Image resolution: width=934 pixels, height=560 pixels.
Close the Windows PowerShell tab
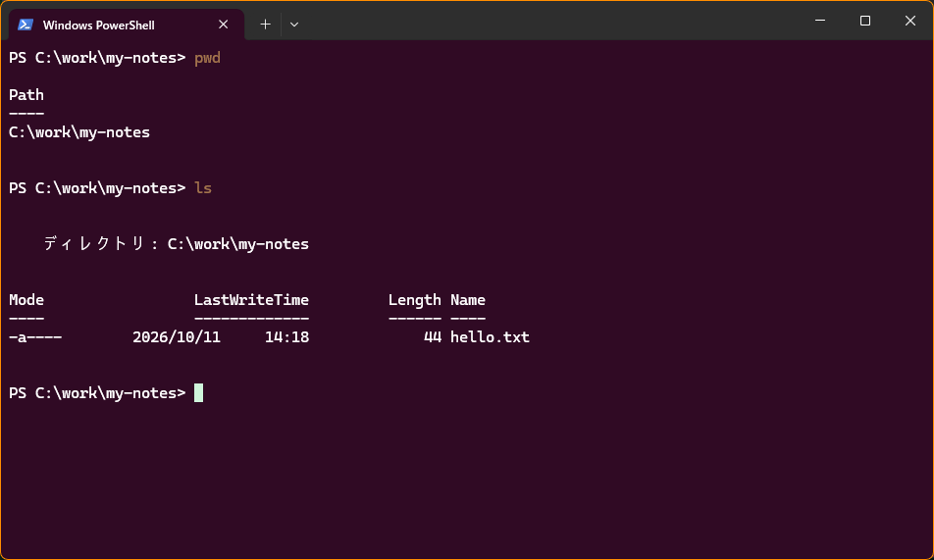pyautogui.click(x=224, y=25)
